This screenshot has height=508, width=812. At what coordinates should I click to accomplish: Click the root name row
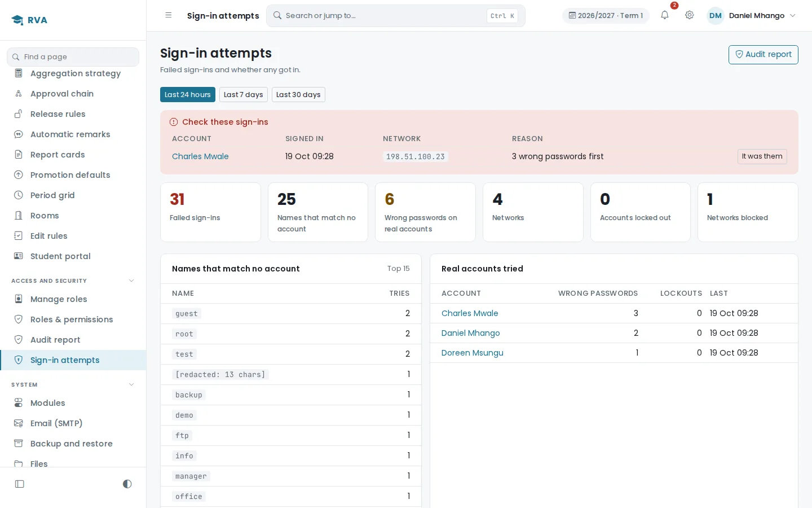click(x=291, y=334)
